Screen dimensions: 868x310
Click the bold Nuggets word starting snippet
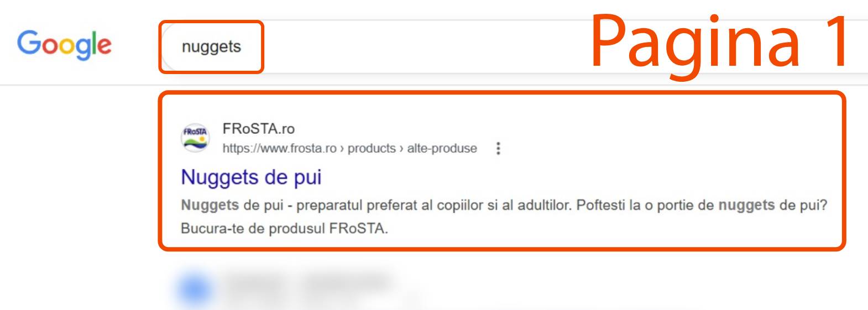(x=210, y=205)
